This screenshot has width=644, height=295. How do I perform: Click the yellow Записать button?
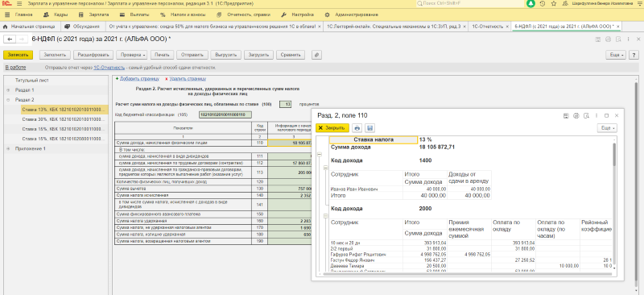tap(18, 55)
